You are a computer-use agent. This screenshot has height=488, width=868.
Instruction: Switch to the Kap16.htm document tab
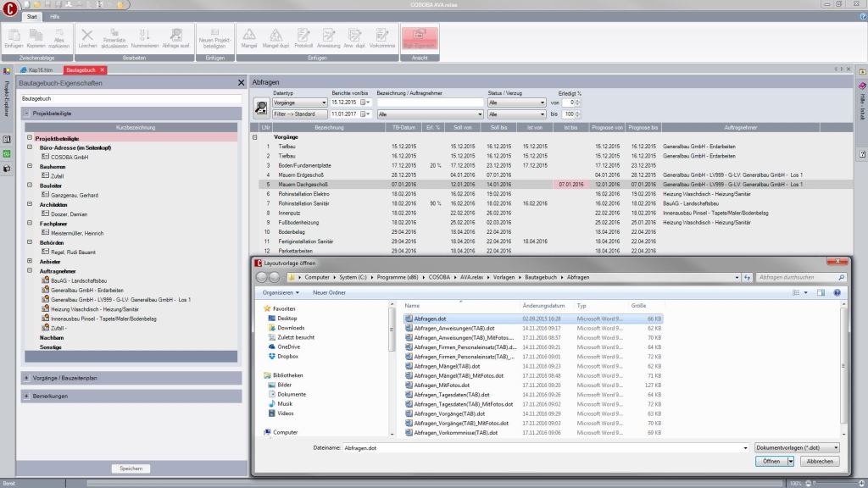pyautogui.click(x=41, y=69)
